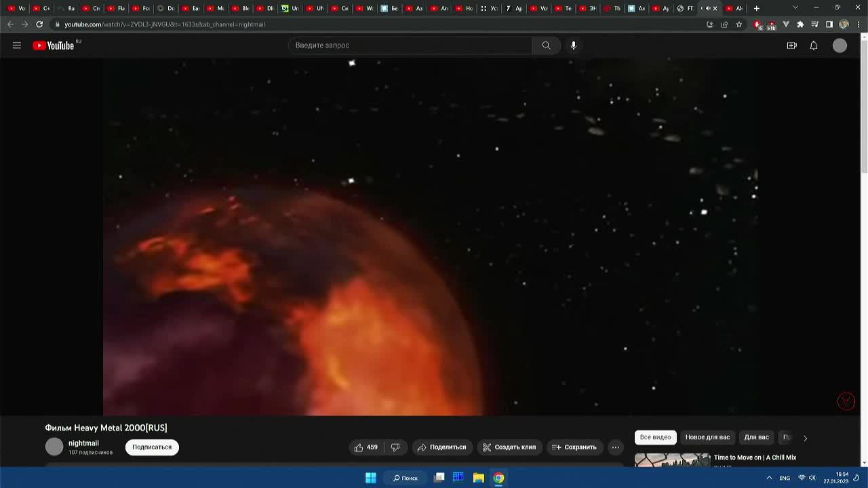Bookmark this page with the star

739,24
